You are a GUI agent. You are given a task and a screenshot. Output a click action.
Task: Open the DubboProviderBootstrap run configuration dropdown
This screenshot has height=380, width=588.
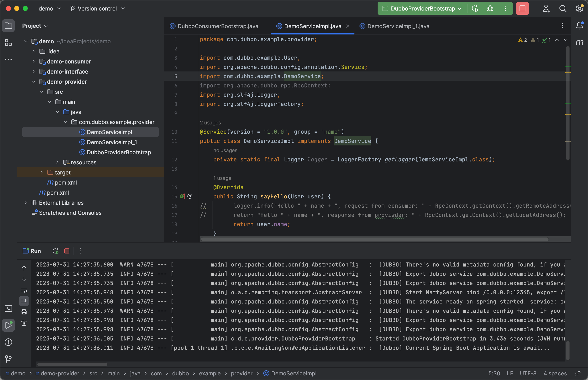pos(423,9)
